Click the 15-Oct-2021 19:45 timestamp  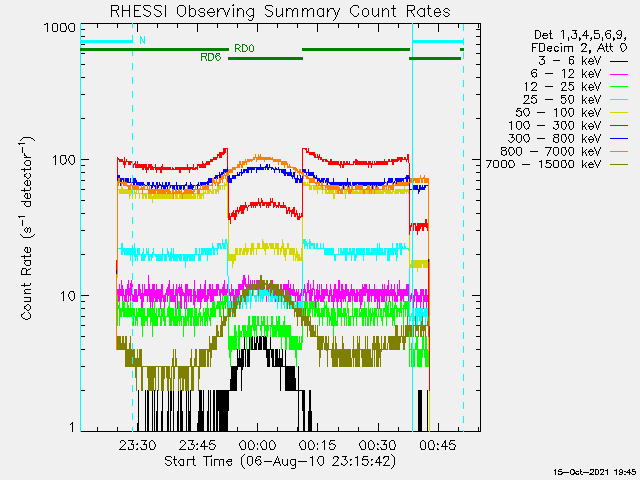pos(595,471)
